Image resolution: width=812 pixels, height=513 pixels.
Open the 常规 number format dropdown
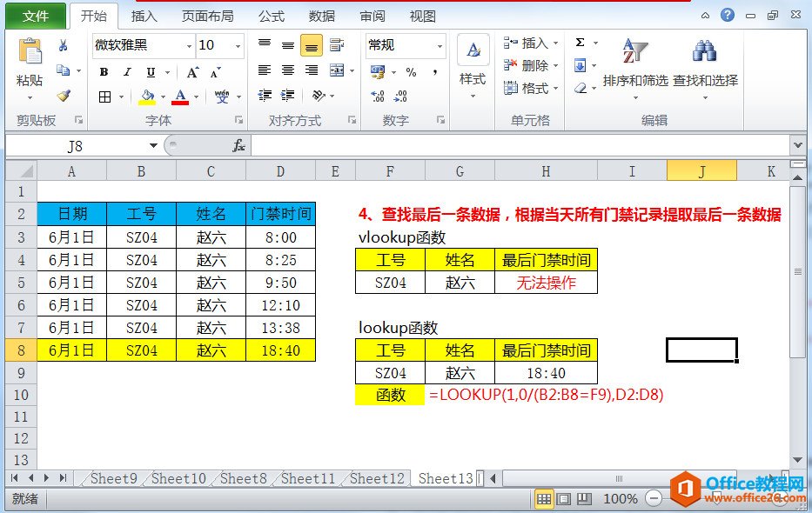440,46
